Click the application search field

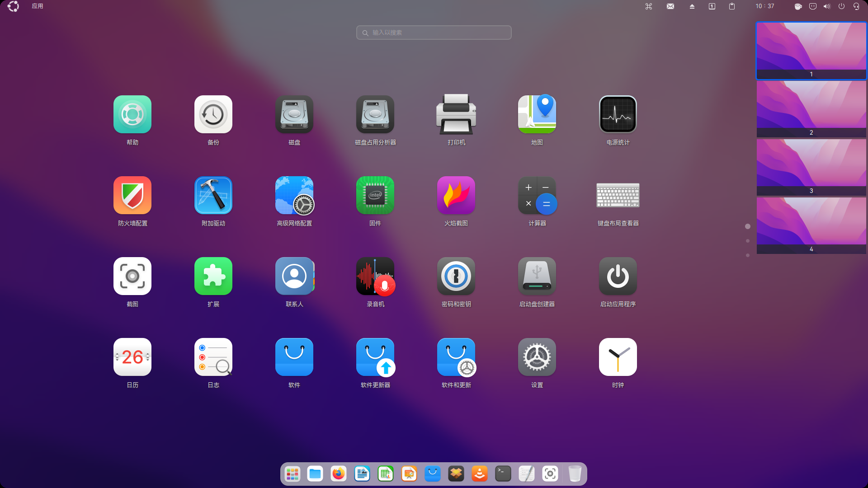pyautogui.click(x=434, y=33)
